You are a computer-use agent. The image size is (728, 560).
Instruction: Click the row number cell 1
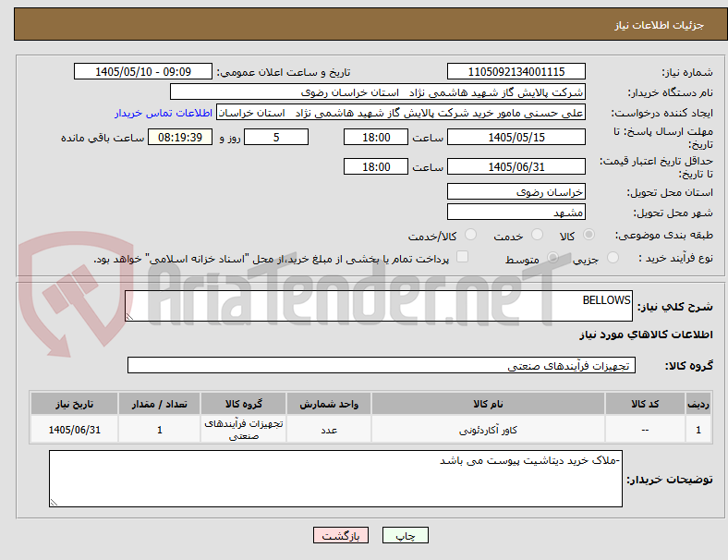tap(698, 430)
